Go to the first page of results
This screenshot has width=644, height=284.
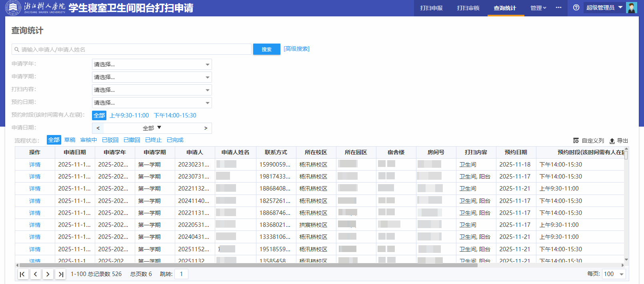tap(22, 274)
